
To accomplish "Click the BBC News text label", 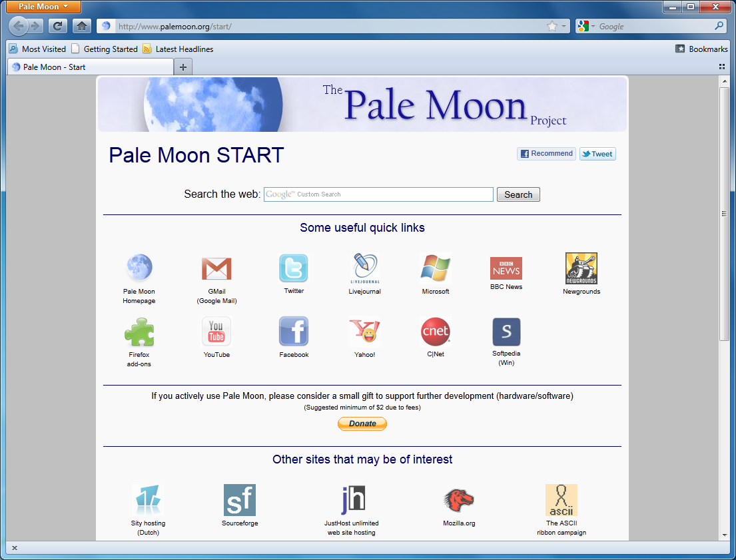I will [x=506, y=287].
